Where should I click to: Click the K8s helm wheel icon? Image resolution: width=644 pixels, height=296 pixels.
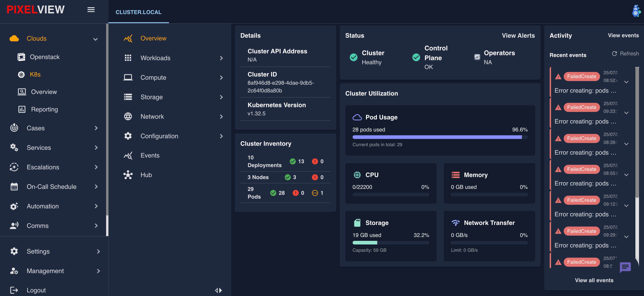pyautogui.click(x=21, y=74)
